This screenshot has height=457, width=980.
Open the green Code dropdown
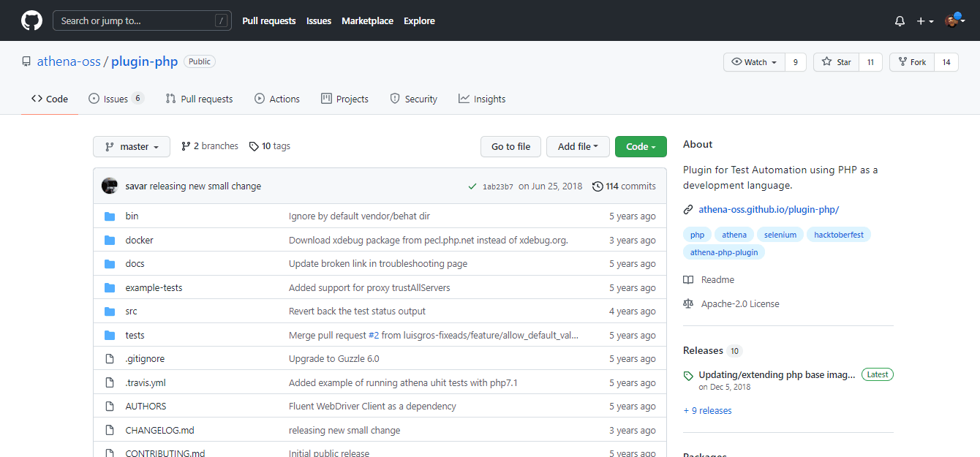[x=641, y=147]
